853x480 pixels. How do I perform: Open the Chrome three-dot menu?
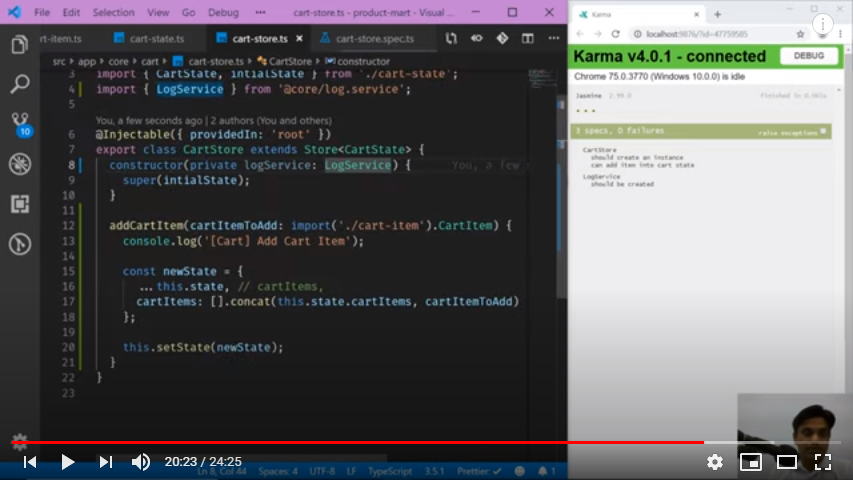pyautogui.click(x=838, y=34)
